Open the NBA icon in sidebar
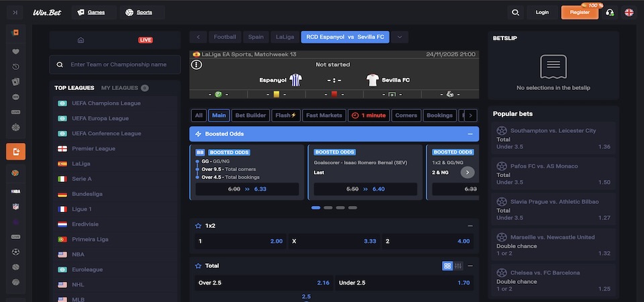The width and height of the screenshot is (644, 302). coord(15,191)
